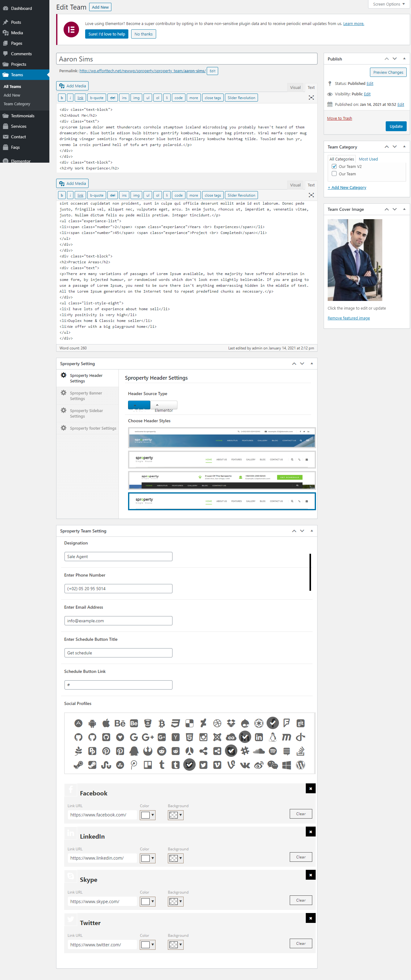Switch first editor to Visual tab
This screenshot has width=411, height=980.
(x=295, y=87)
